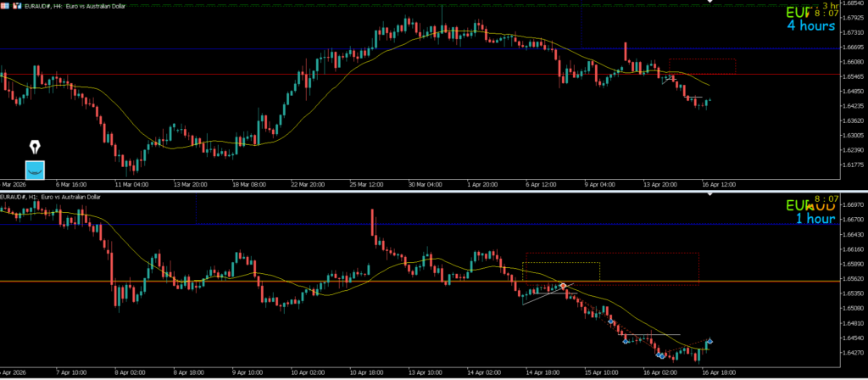Image resolution: width=868 pixels, height=380 pixels.
Task: Select the rightmost blue diamond marker on H1
Action: (x=709, y=341)
